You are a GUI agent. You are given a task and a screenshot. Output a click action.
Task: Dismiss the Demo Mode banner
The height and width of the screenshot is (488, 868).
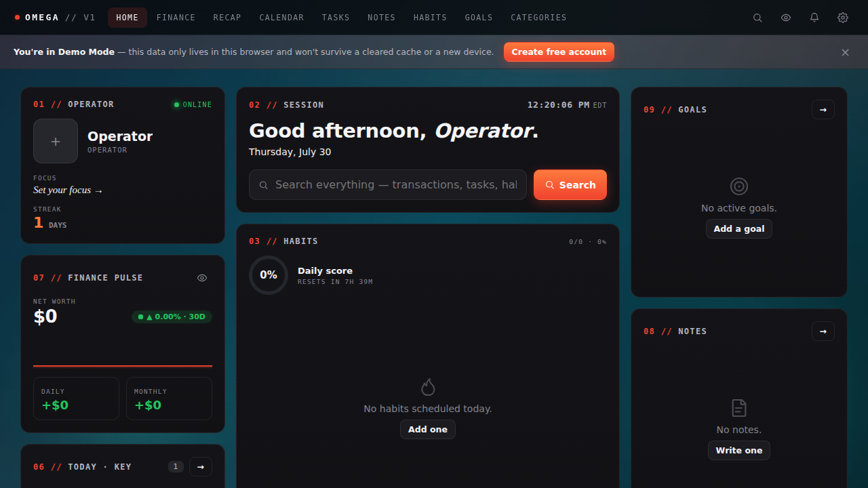click(845, 52)
